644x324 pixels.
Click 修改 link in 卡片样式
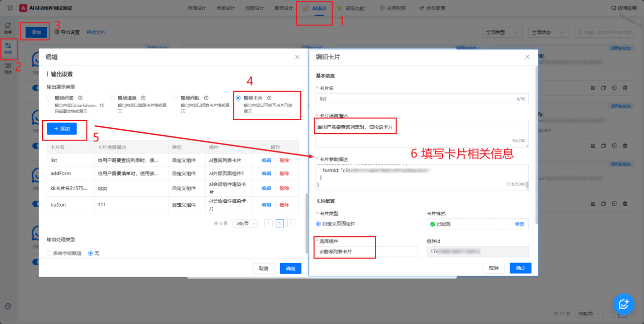pos(519,224)
